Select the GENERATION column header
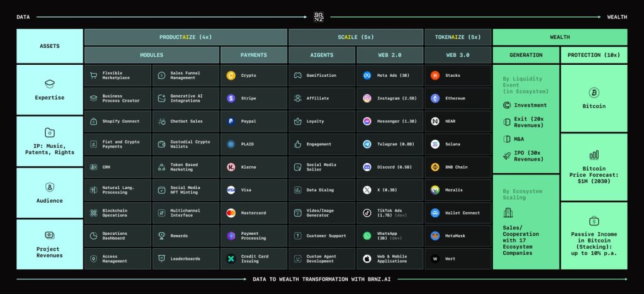 pyautogui.click(x=526, y=55)
